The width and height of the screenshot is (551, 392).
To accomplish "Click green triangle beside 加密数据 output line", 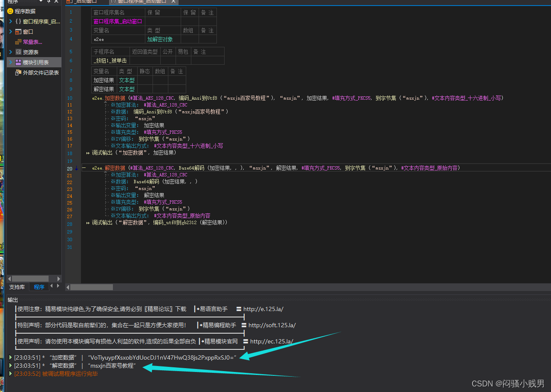I will [11, 357].
